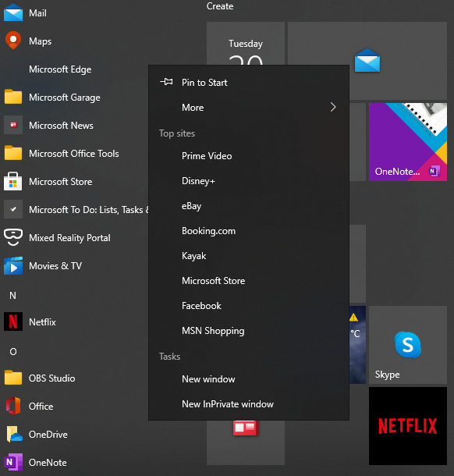Open the OneNote icon in the app list
The image size is (454, 476).
(x=13, y=462)
